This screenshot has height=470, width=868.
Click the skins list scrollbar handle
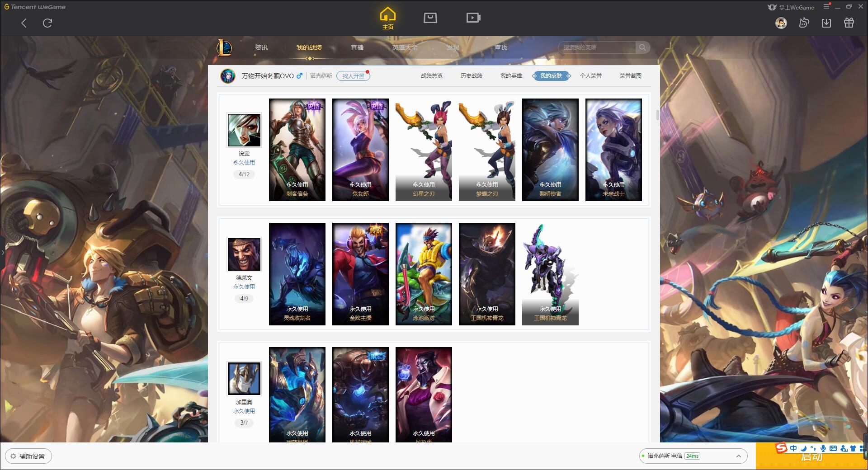(657, 115)
